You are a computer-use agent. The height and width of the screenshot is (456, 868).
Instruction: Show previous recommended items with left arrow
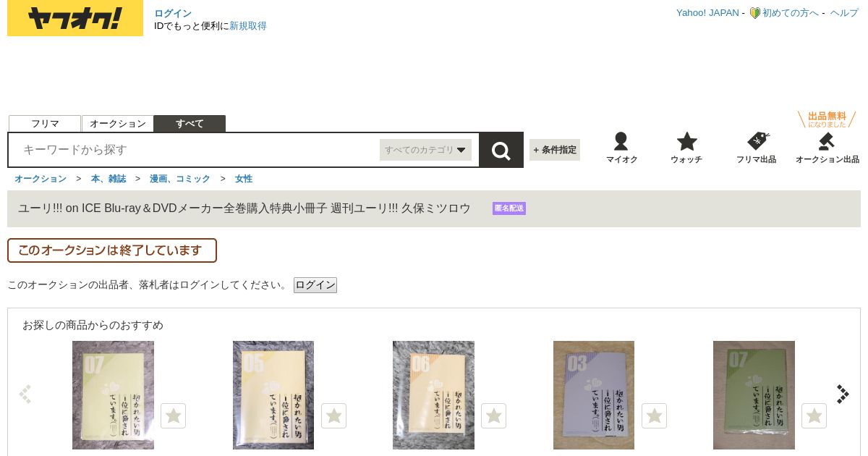point(25,394)
